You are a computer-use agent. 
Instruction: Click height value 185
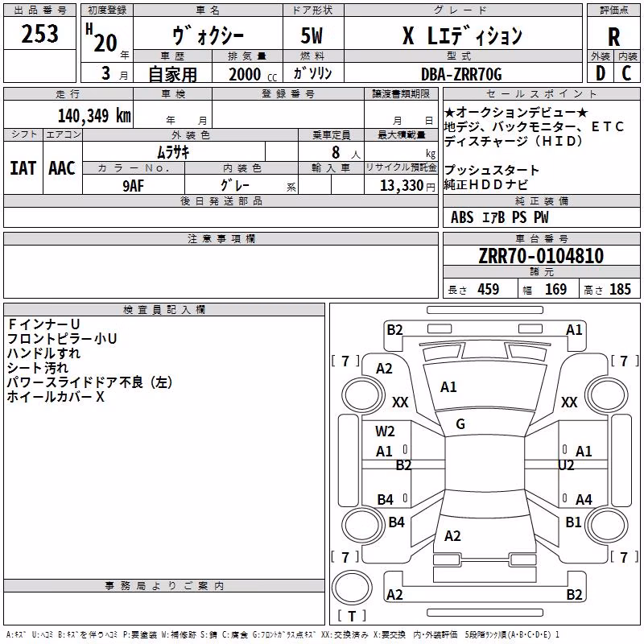[620, 289]
